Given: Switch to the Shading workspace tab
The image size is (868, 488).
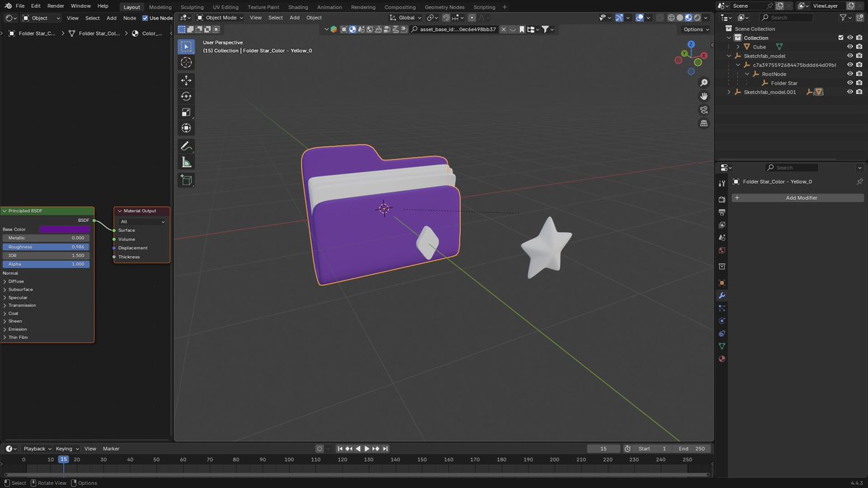Looking at the screenshot, I should click(298, 7).
